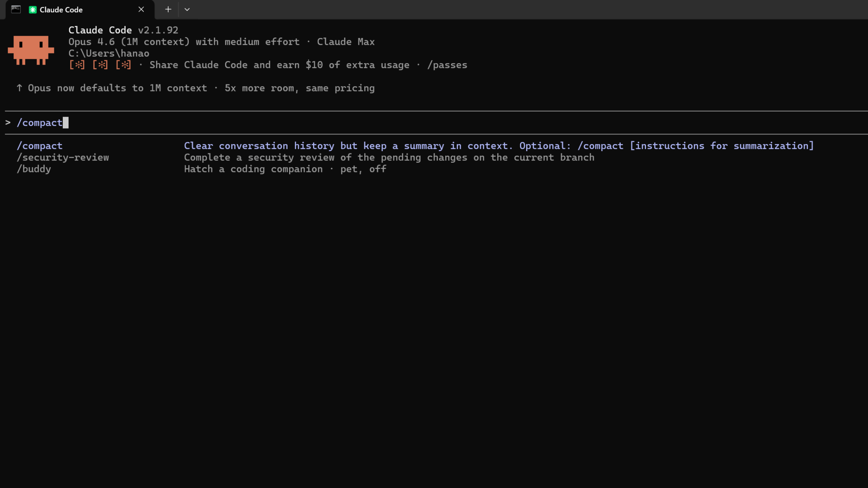
Task: Click the first orange guest pass icon
Action: click(77, 65)
